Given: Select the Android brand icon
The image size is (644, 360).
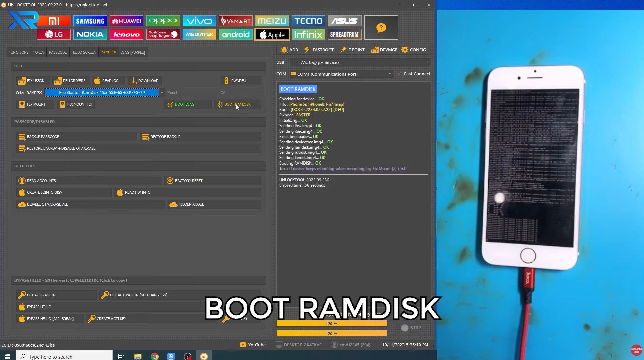Looking at the screenshot, I should (x=235, y=34).
